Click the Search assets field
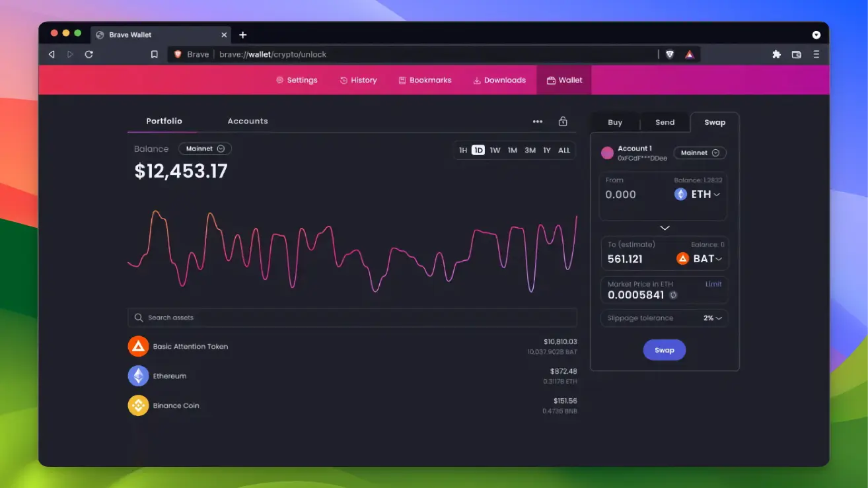 coord(351,317)
